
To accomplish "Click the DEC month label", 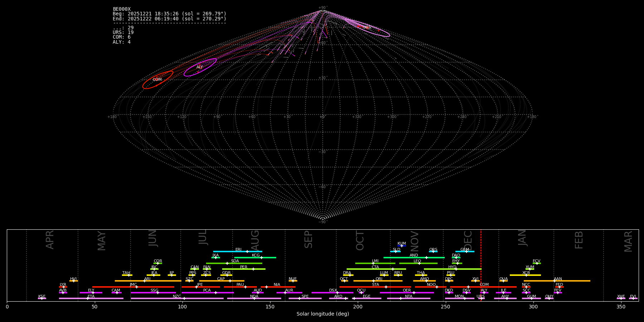I will click(468, 240).
